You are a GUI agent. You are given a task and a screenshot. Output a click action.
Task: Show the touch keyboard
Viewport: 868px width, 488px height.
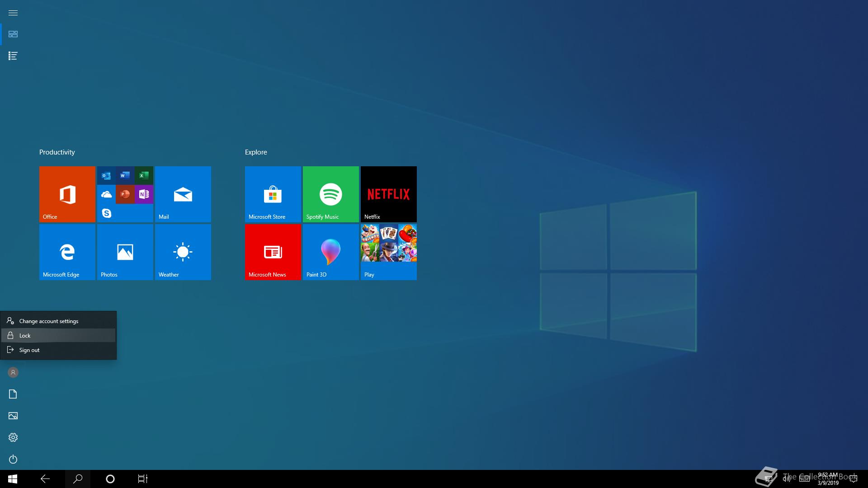click(x=805, y=479)
